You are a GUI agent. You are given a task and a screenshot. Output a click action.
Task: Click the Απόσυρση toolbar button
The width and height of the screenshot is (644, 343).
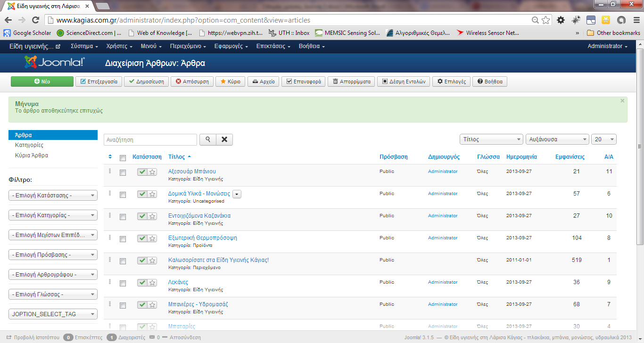[x=192, y=82]
